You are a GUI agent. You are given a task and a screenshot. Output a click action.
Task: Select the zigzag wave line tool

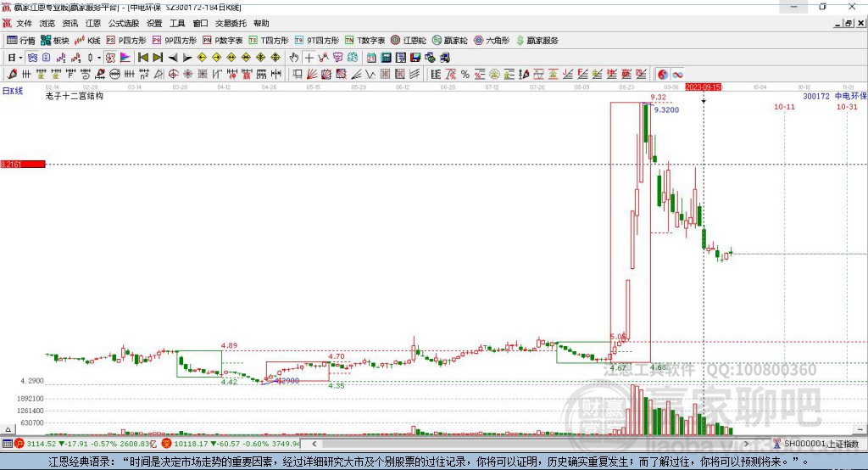(x=371, y=74)
